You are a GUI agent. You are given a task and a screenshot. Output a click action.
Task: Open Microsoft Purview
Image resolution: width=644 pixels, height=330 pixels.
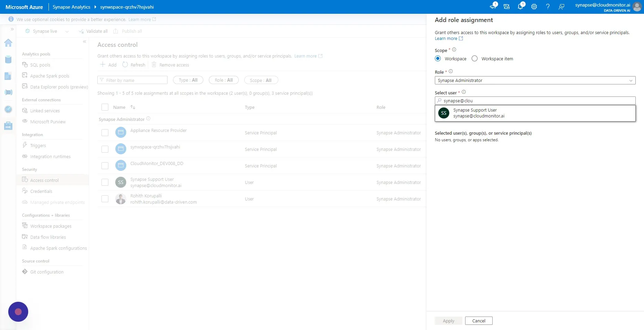click(48, 122)
